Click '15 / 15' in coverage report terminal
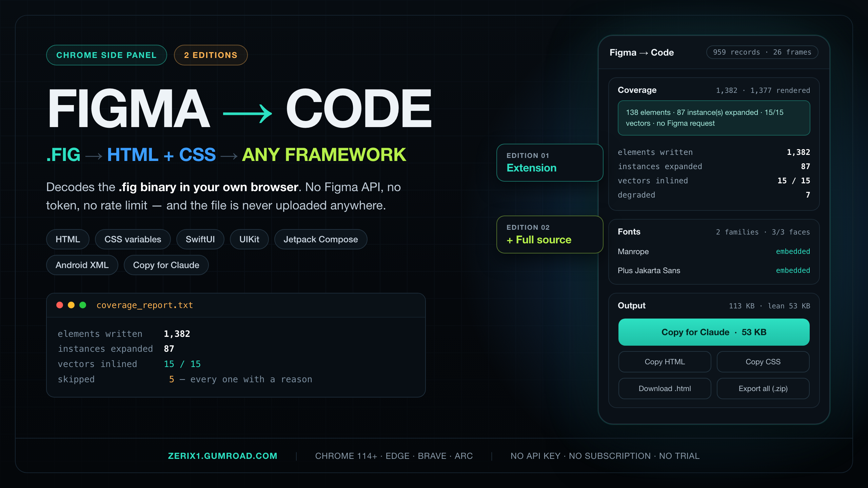Image resolution: width=868 pixels, height=488 pixels. 182,364
